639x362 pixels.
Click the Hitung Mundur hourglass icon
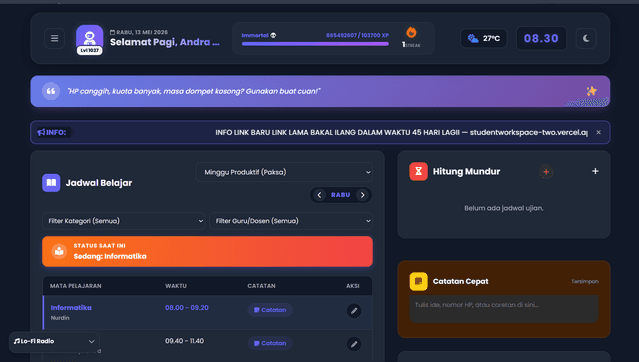click(419, 171)
